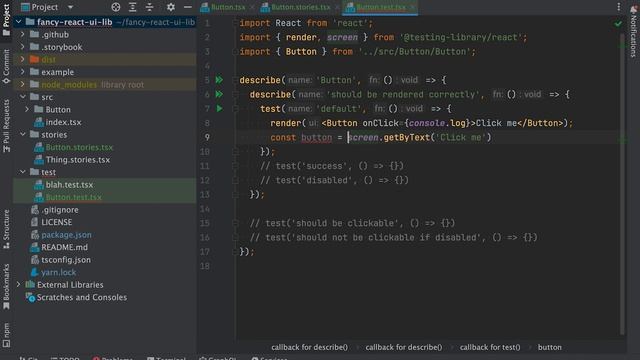640x360 pixels.
Task: Select Button.test.tsx in the project tree
Action: pyautogui.click(x=73, y=197)
